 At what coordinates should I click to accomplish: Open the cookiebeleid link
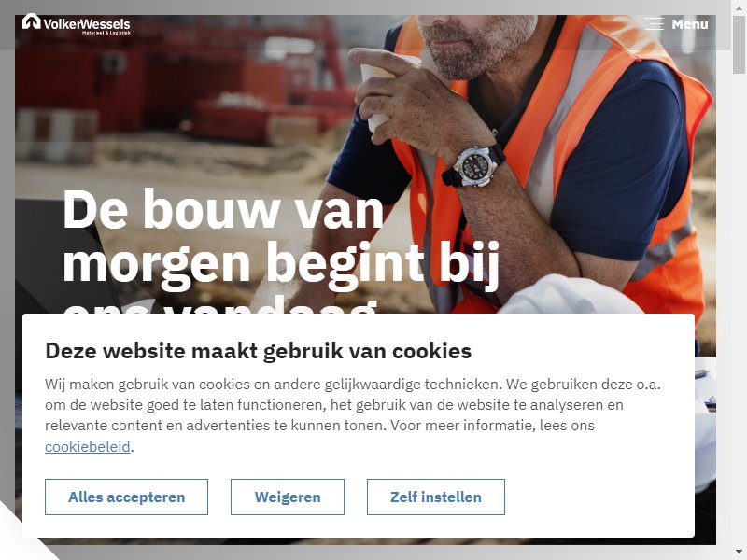[x=87, y=446]
